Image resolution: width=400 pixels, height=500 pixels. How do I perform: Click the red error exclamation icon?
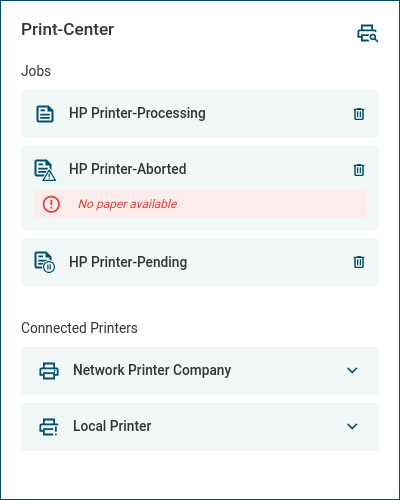point(51,204)
